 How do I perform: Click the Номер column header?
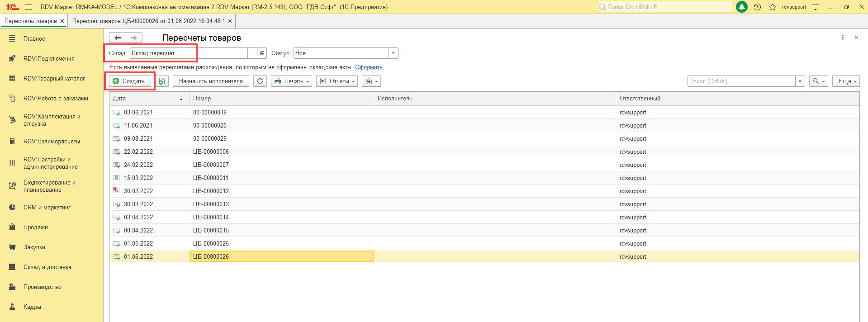tap(281, 98)
